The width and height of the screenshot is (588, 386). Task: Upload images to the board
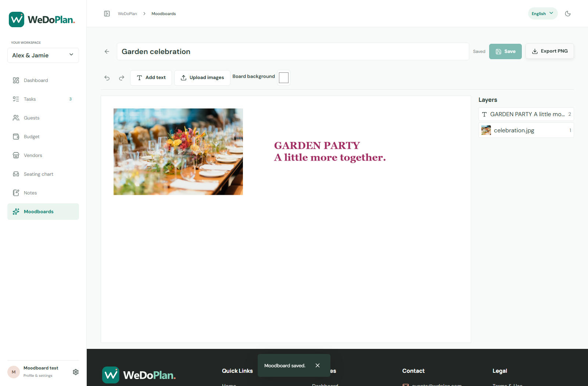point(202,78)
